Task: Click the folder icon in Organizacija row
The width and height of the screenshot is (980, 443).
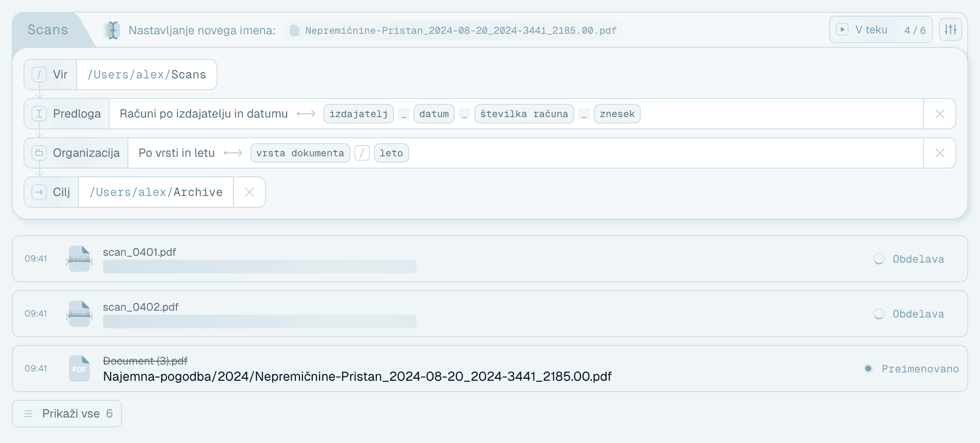Action: [39, 153]
